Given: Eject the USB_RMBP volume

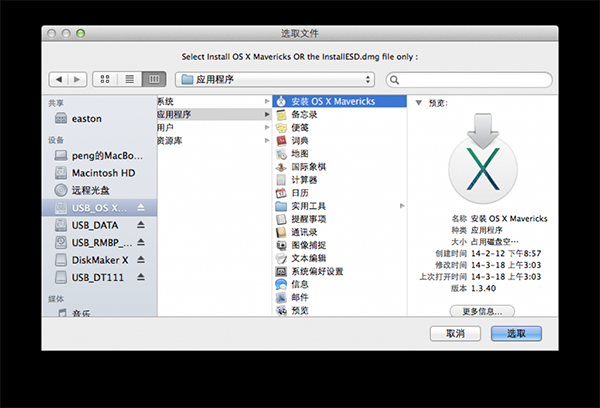Looking at the screenshot, I should tap(141, 242).
